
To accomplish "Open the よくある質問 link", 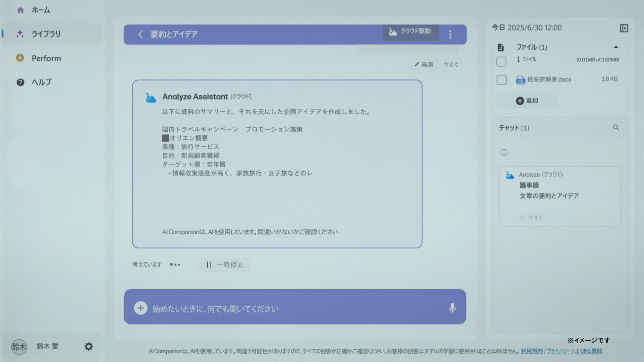I will pos(589,351).
